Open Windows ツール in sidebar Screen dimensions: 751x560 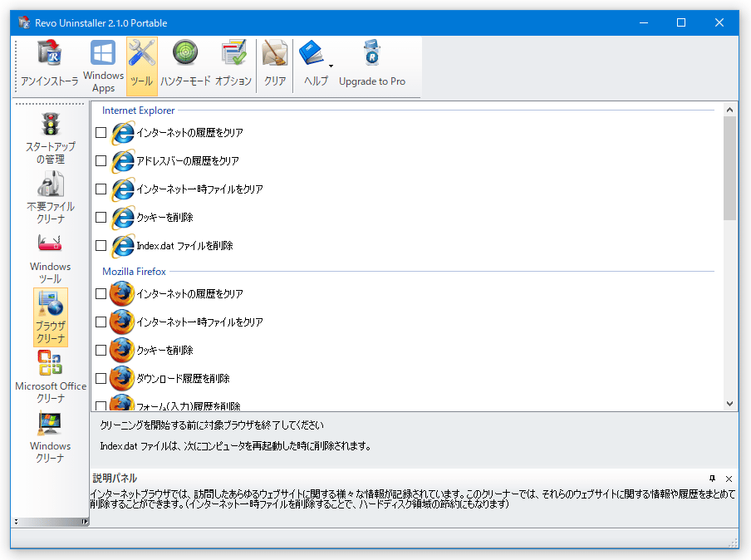51,258
